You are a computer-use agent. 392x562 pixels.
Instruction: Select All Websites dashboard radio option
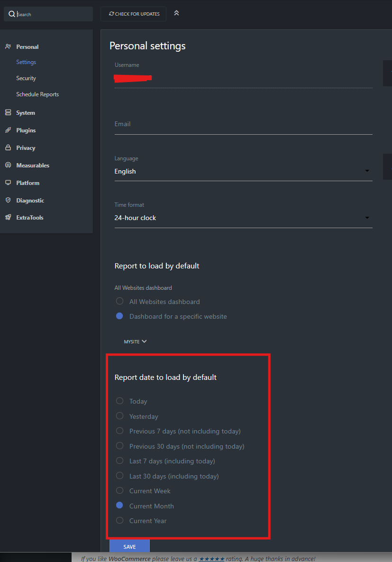point(120,302)
